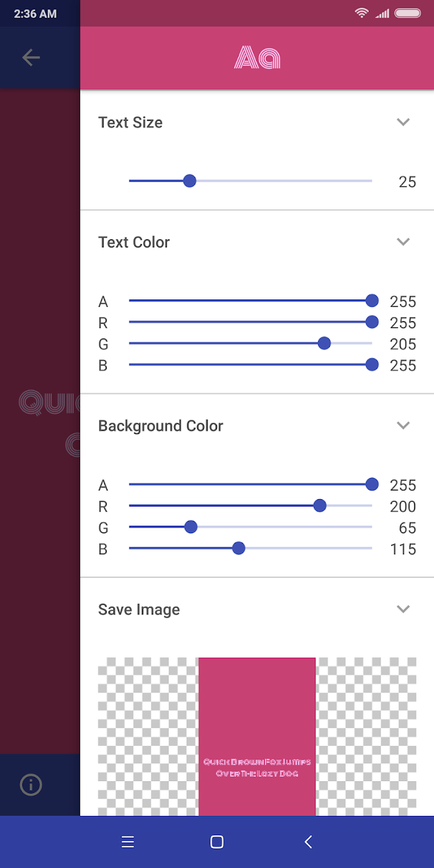Collapse the Save Image section chevron
Screen dimensions: 434x868
tap(403, 609)
